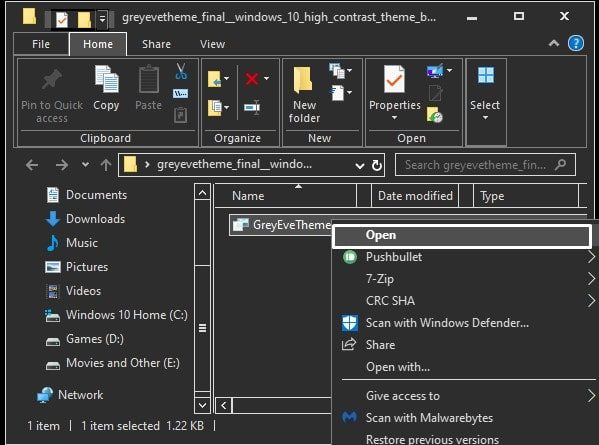Click the History icon in Open group
The height and width of the screenshot is (445, 599).
coord(434,115)
